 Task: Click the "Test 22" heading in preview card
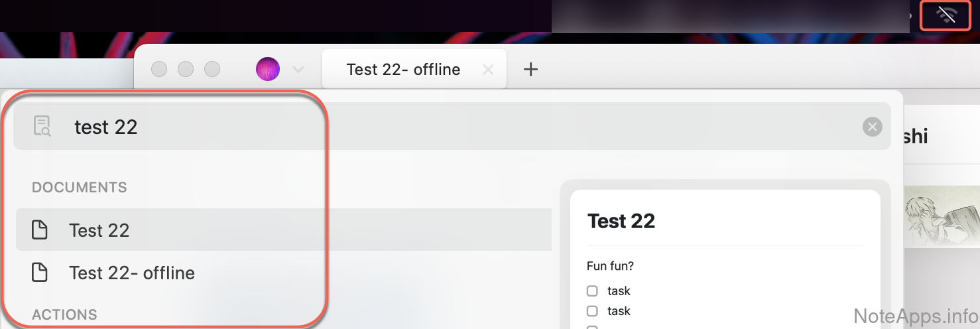[x=621, y=221]
